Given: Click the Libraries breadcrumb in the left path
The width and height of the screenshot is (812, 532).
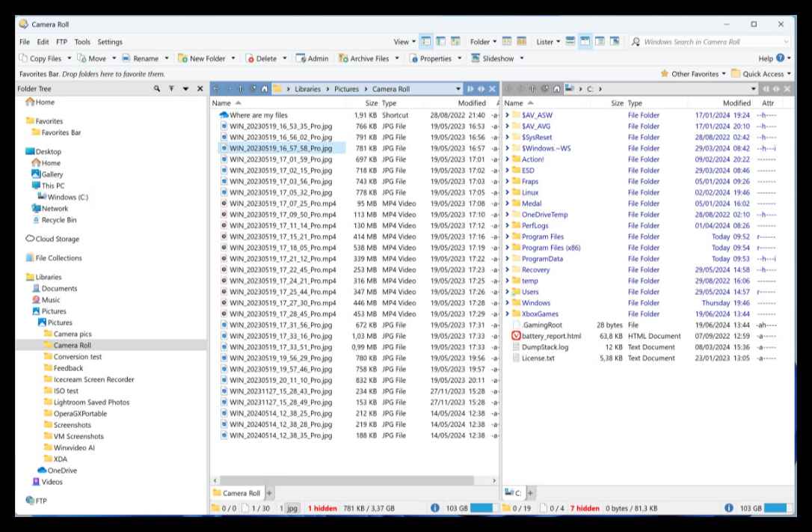Looking at the screenshot, I should click(307, 89).
